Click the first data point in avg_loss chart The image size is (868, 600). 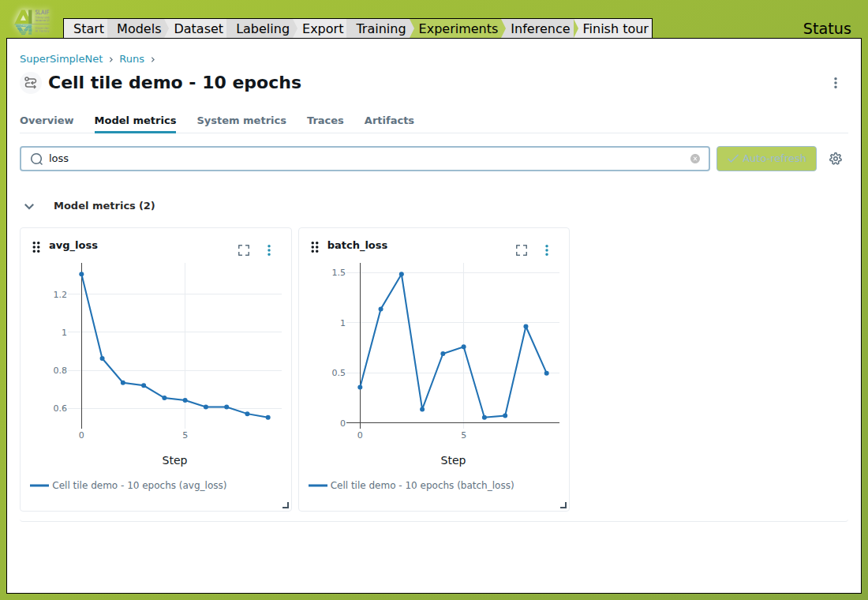coord(81,274)
